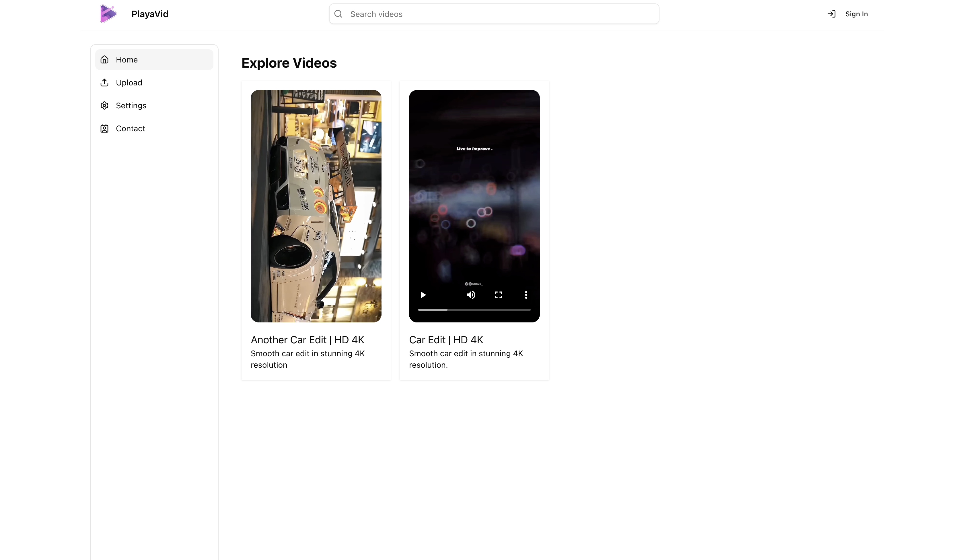Image resolution: width=973 pixels, height=560 pixels.
Task: Click the Sign In link
Action: pyautogui.click(x=856, y=14)
